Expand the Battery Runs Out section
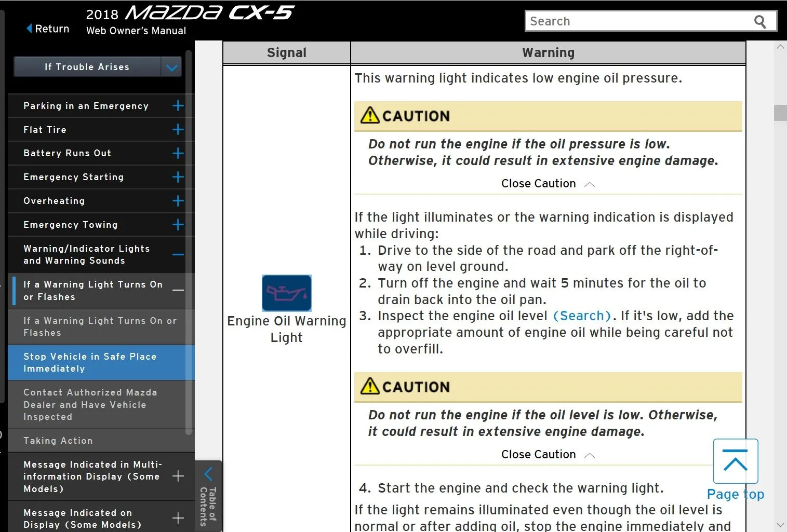 [178, 153]
